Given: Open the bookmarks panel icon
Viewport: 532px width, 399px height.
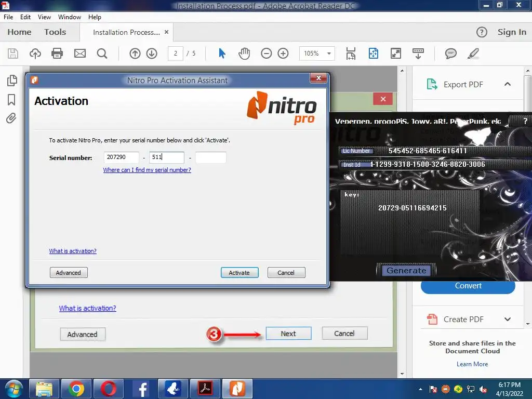Looking at the screenshot, I should (11, 100).
